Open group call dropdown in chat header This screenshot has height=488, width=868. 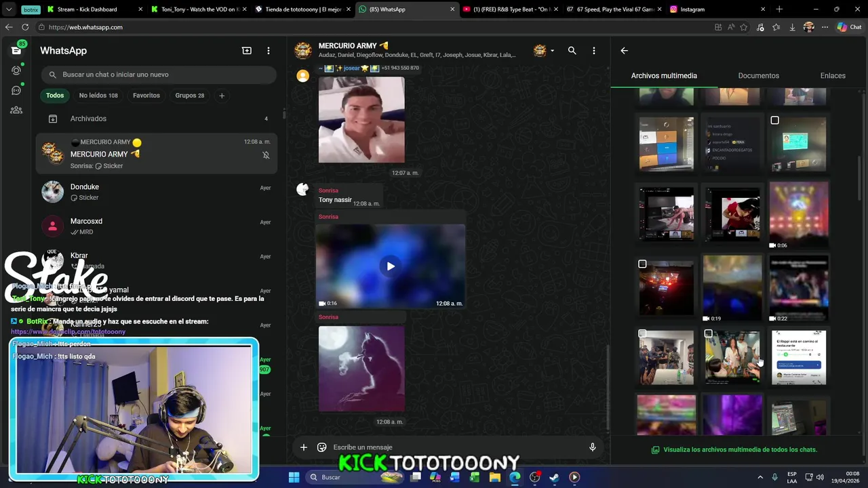(x=543, y=51)
